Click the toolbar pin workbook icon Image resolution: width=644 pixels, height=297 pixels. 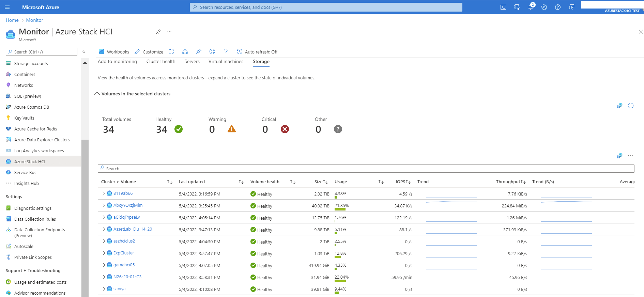[x=199, y=51]
